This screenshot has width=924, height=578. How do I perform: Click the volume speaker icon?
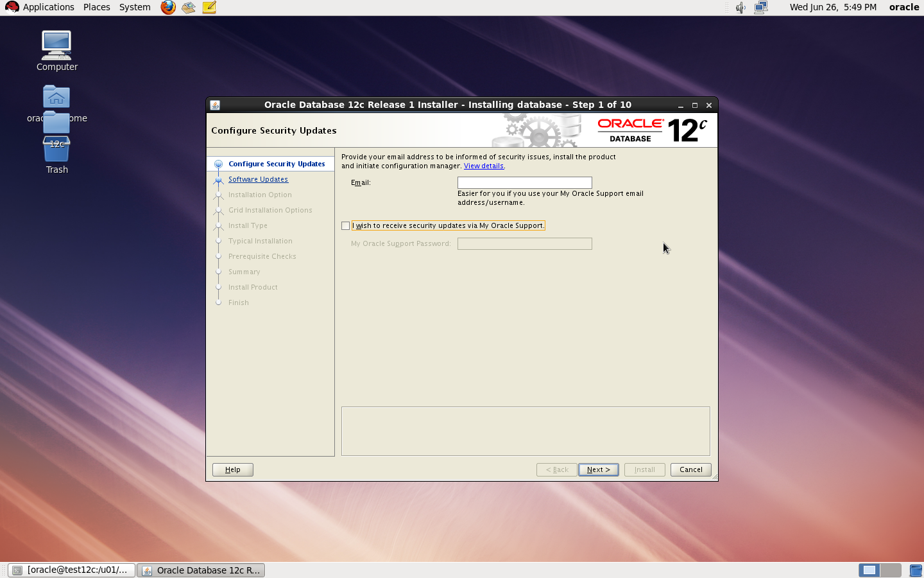740,8
